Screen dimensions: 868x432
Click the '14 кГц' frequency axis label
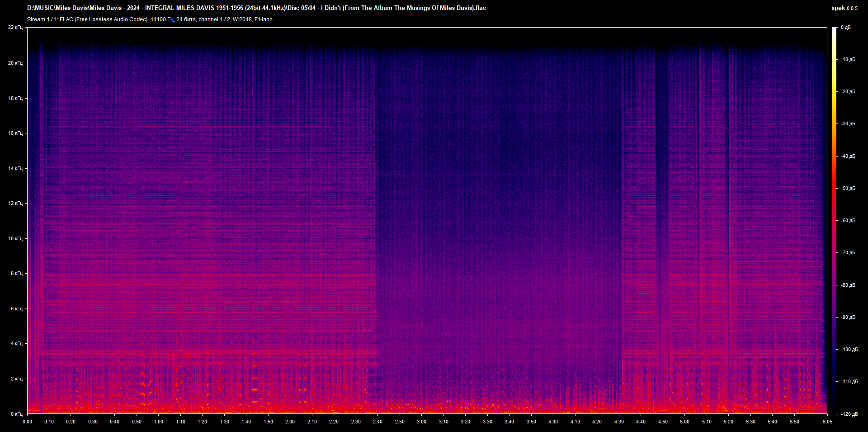click(15, 168)
